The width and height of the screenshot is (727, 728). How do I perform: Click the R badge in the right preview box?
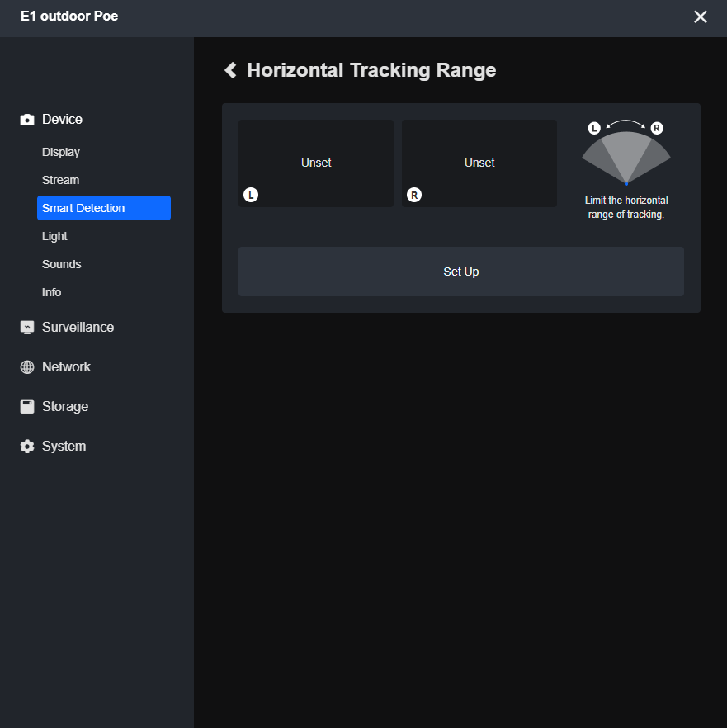414,195
